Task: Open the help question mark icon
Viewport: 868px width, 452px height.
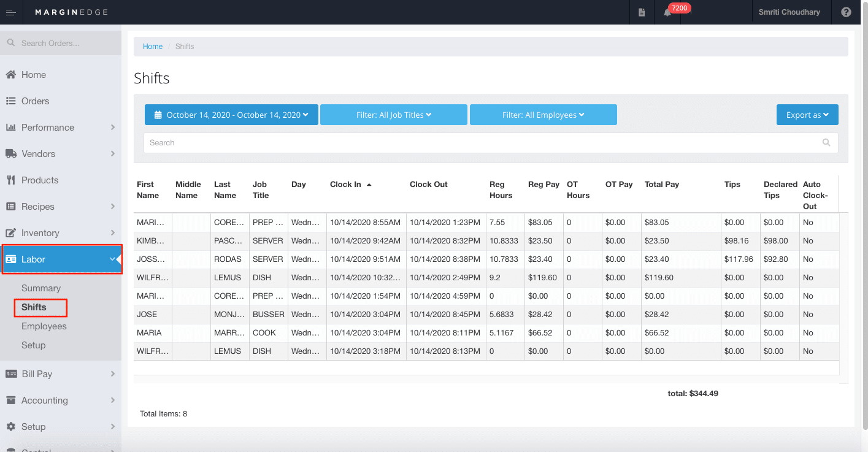Action: [x=846, y=12]
